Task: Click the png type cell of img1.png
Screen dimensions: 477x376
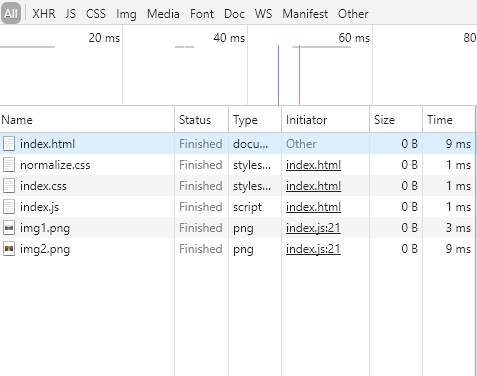Action: (x=243, y=229)
